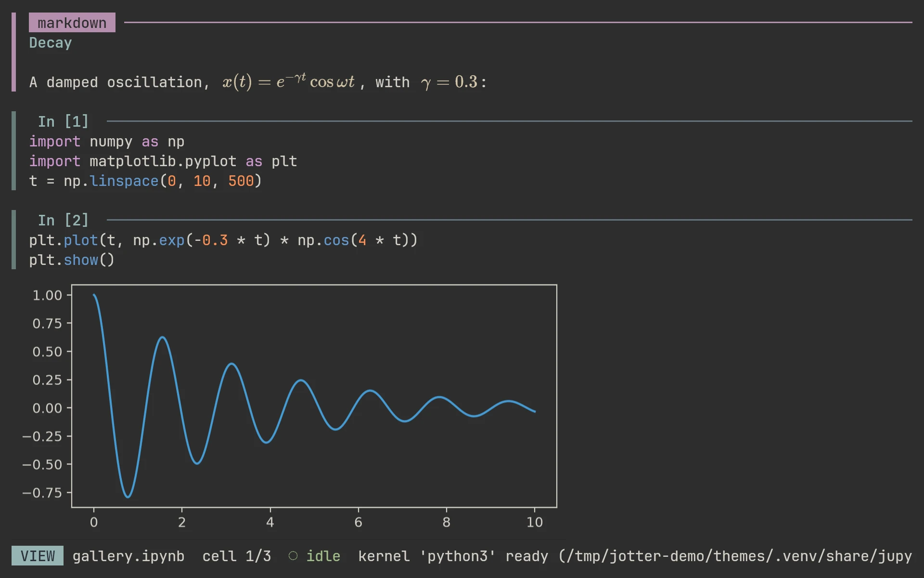Viewport: 924px width, 578px height.
Task: Select the 'Decay' heading text
Action: click(x=51, y=43)
